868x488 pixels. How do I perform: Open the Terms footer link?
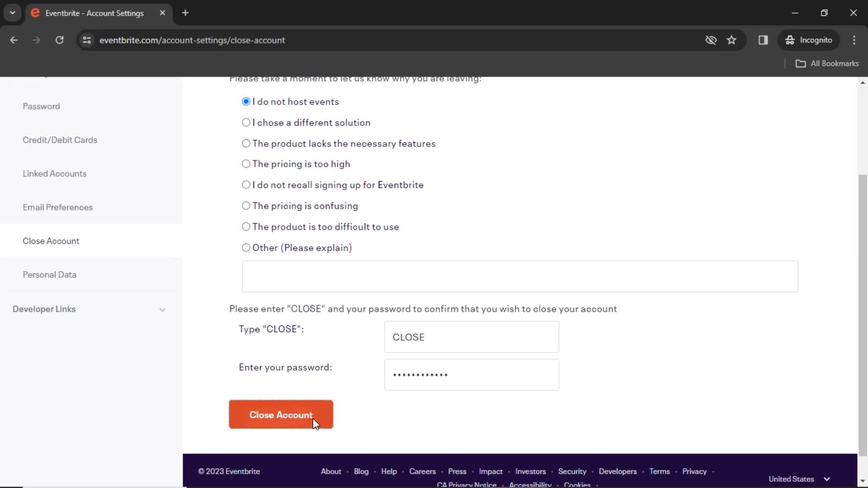[x=659, y=471]
